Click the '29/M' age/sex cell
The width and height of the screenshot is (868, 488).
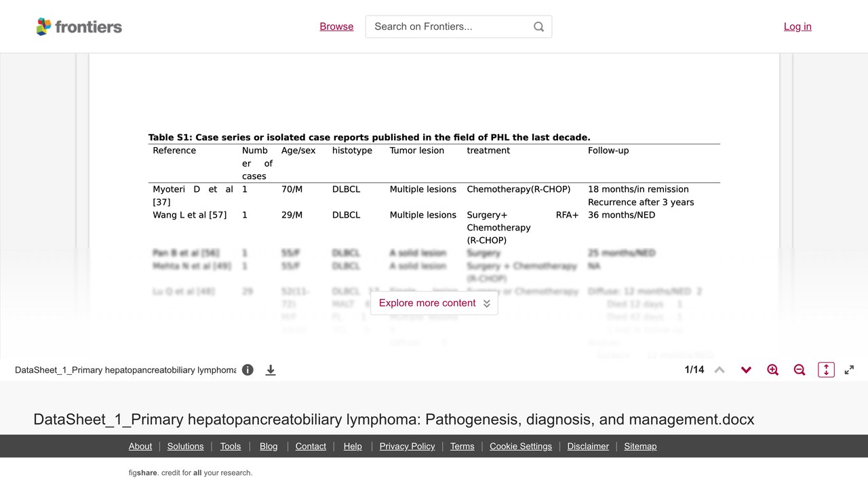(292, 215)
